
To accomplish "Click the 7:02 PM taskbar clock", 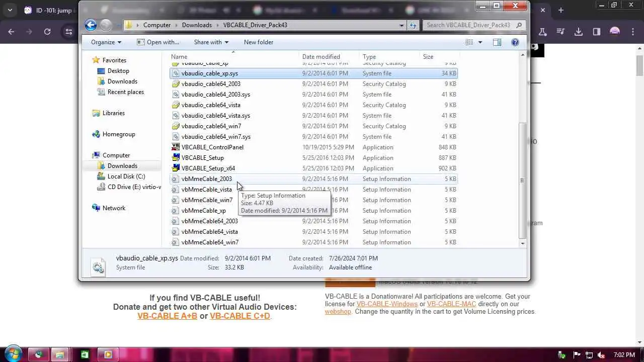I will click(x=624, y=355).
